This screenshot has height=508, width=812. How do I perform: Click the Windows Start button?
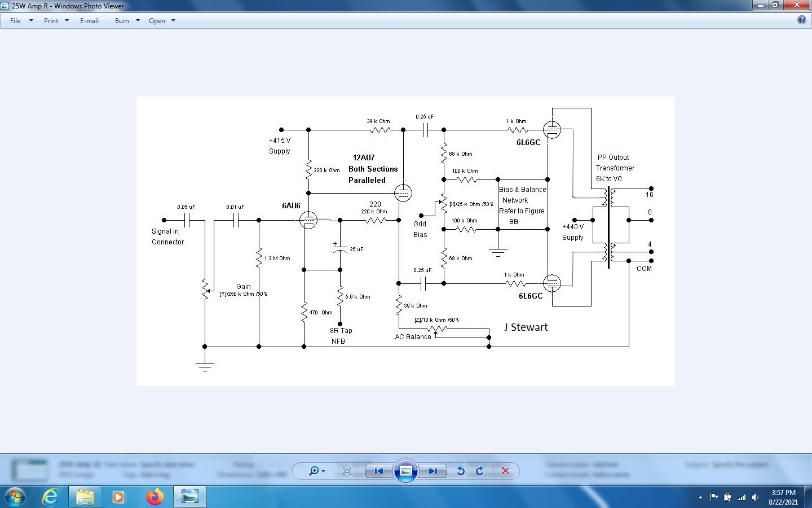[15, 497]
